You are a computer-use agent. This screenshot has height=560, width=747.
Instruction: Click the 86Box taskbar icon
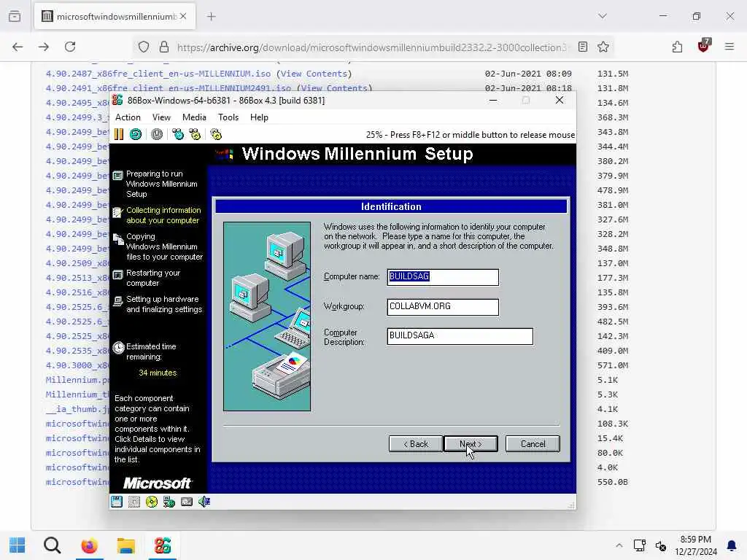point(163,545)
